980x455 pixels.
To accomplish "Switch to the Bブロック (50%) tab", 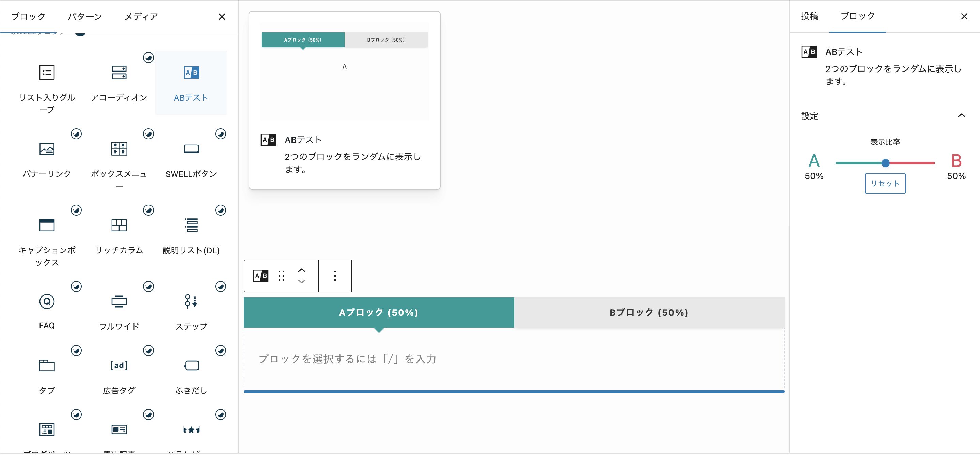I will 649,312.
